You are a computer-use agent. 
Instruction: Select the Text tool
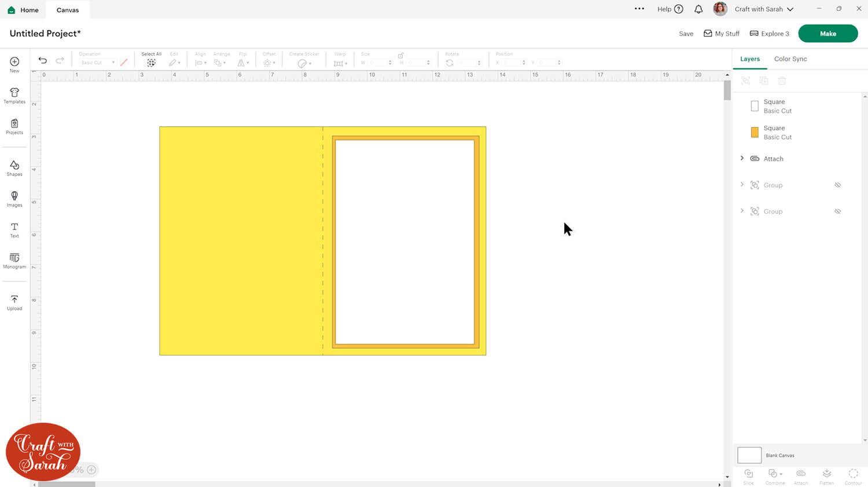pos(14,230)
